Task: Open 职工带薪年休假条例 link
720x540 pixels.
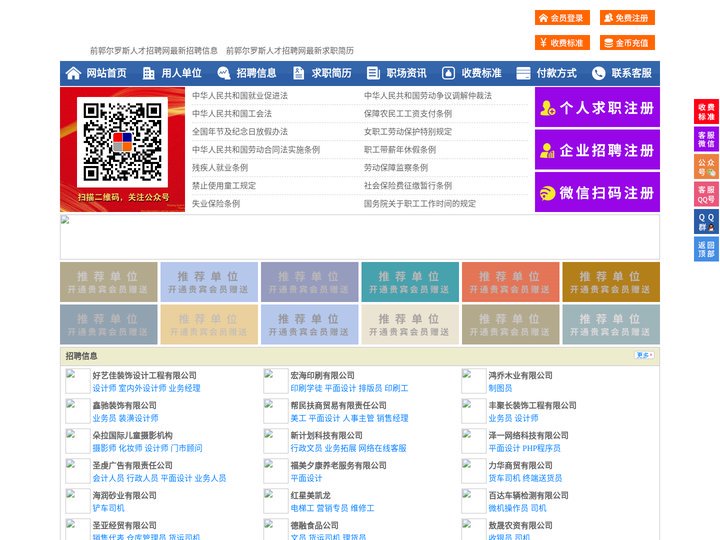Action: click(x=400, y=150)
